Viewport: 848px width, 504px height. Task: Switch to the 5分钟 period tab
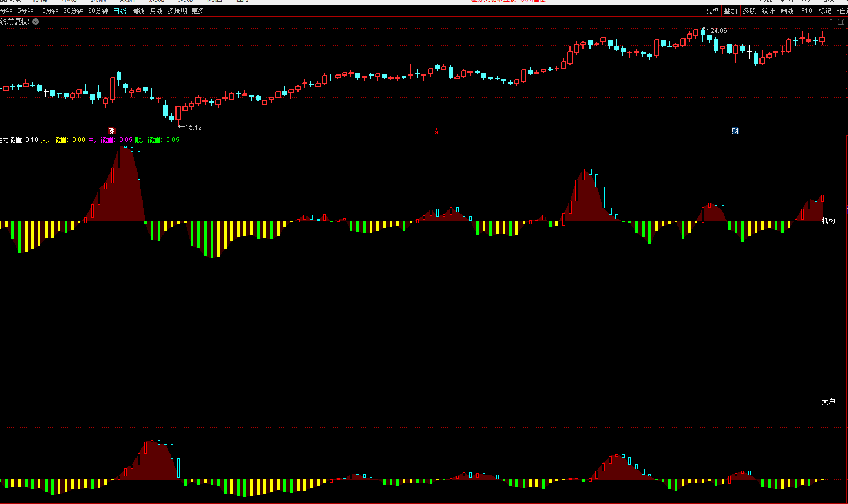pos(25,11)
